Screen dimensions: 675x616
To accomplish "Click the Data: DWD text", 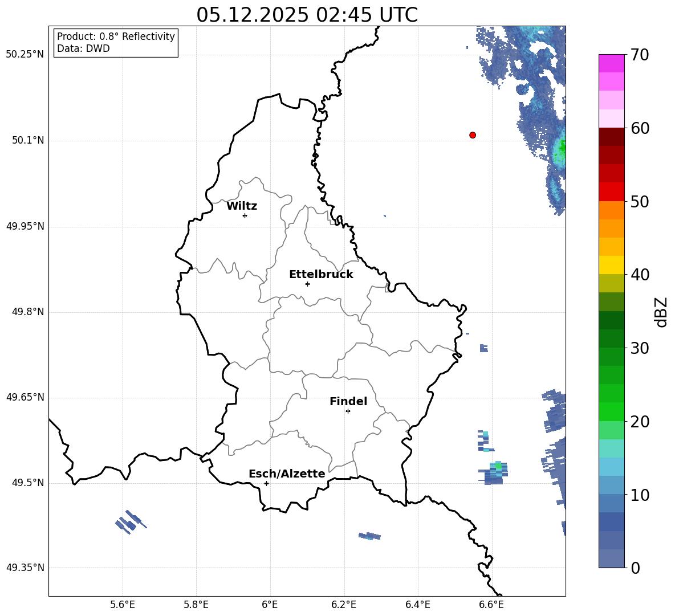I will pos(83,48).
